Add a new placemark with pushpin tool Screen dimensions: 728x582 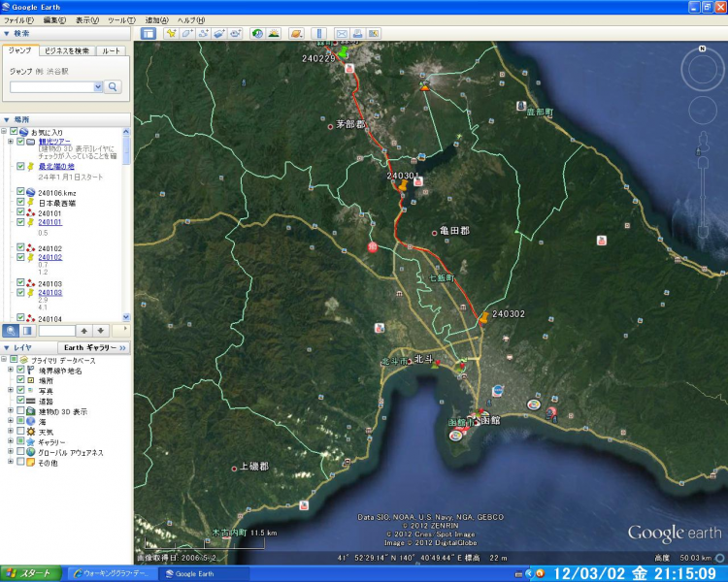tap(171, 33)
